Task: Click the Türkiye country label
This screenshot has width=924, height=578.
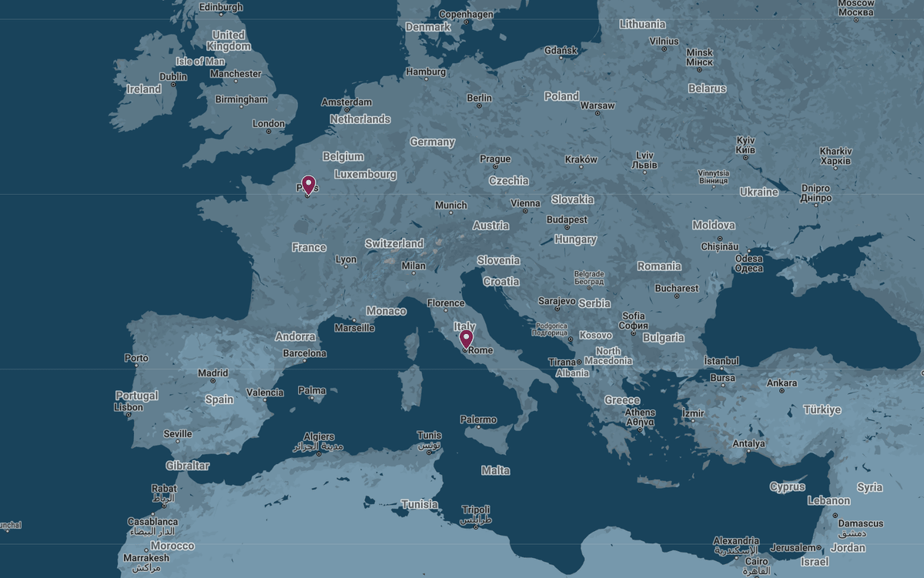Action: pos(822,409)
